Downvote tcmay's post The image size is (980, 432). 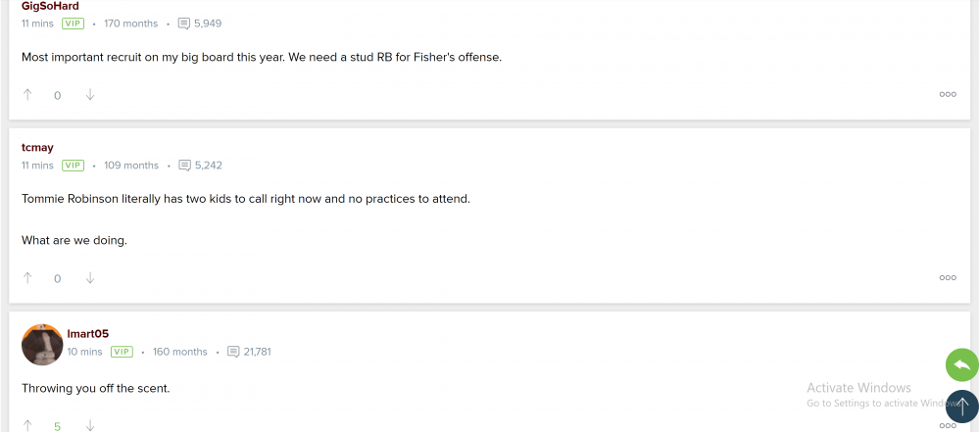tap(90, 278)
